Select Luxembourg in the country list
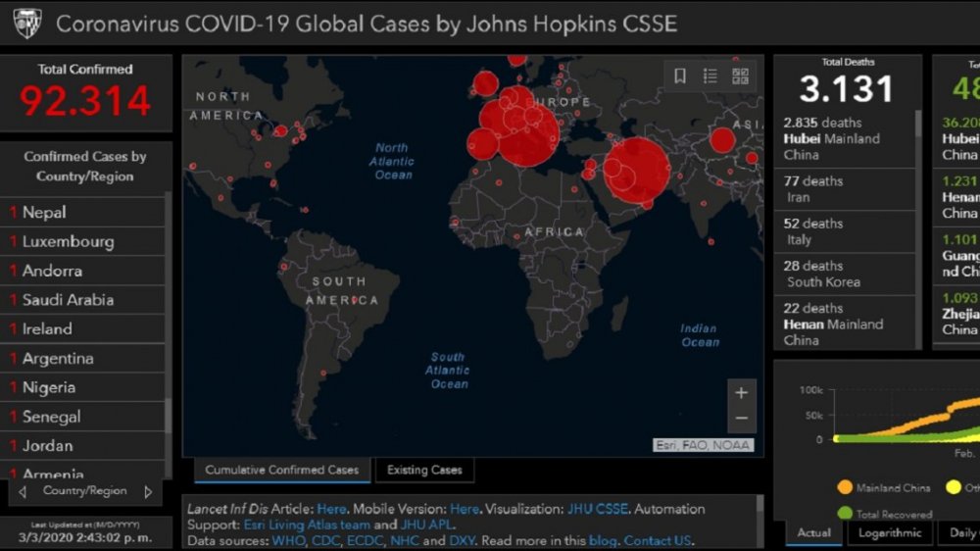This screenshot has height=551, width=980. tap(82, 241)
